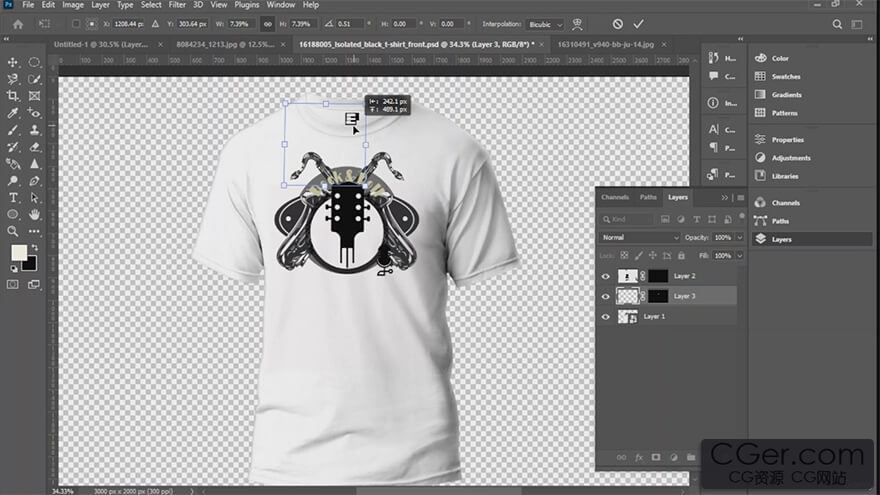Click the foreground color swatch
The width and height of the screenshot is (880, 495).
(x=19, y=253)
